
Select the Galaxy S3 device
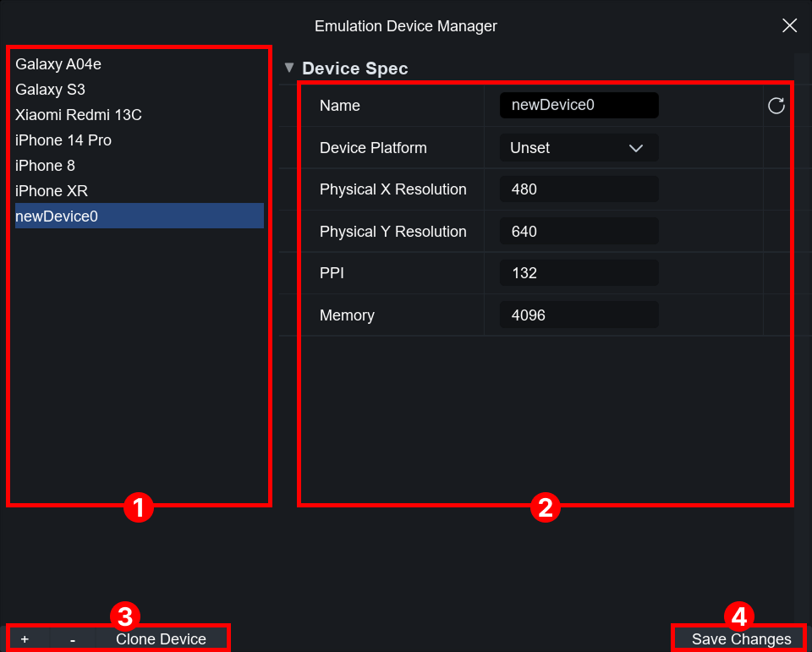(51, 90)
